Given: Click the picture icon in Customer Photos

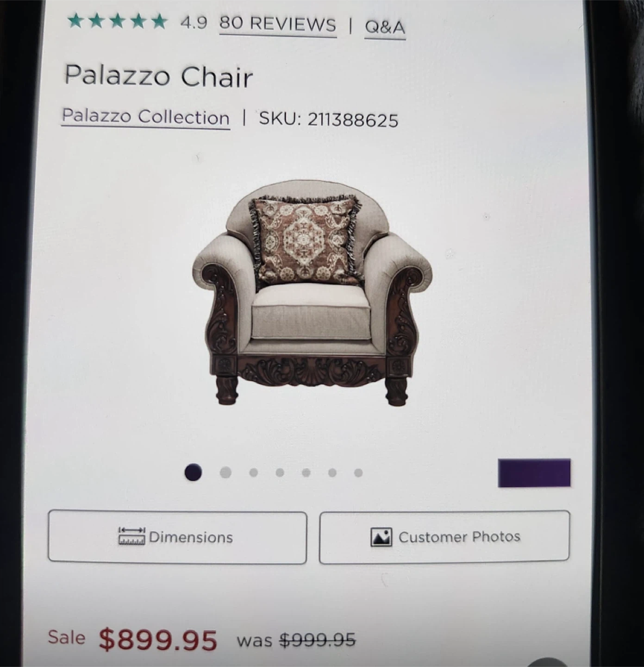Looking at the screenshot, I should pos(381,537).
